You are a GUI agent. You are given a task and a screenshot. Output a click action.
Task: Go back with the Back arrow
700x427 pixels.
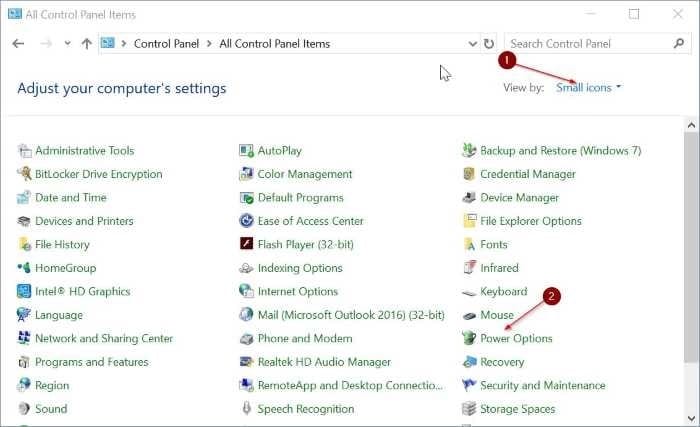(18, 44)
